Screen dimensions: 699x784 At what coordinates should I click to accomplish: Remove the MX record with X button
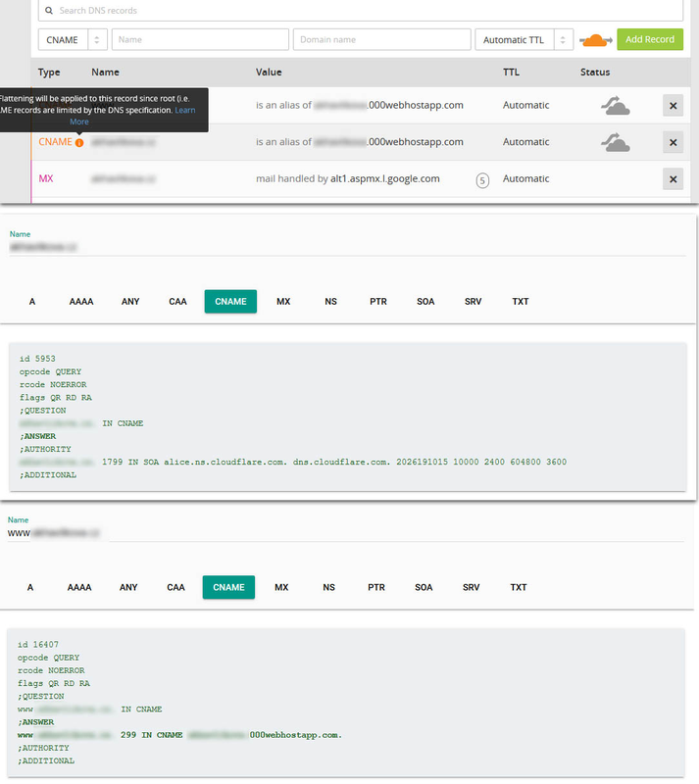pyautogui.click(x=673, y=179)
